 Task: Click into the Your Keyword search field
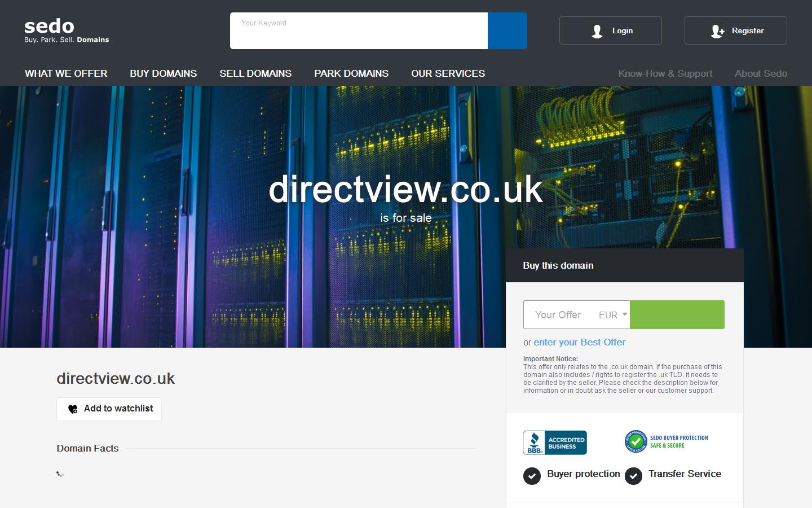coord(359,31)
